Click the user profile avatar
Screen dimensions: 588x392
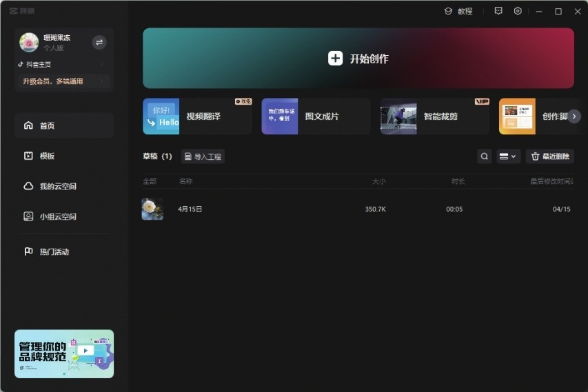(x=29, y=43)
